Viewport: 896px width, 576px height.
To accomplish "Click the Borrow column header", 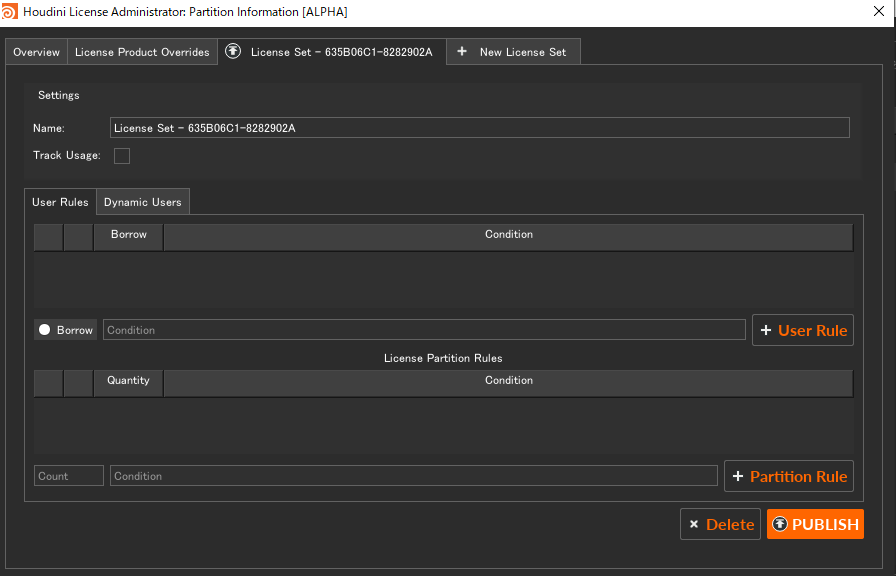I will point(129,237).
